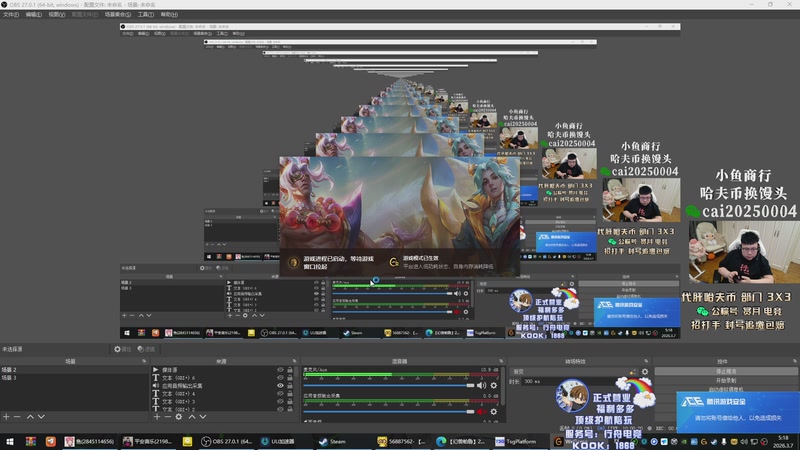Viewport: 800px width, 450px height.
Task: Toggle visibility of the 文本 (GDI+) 4 source
Action: pos(280,394)
